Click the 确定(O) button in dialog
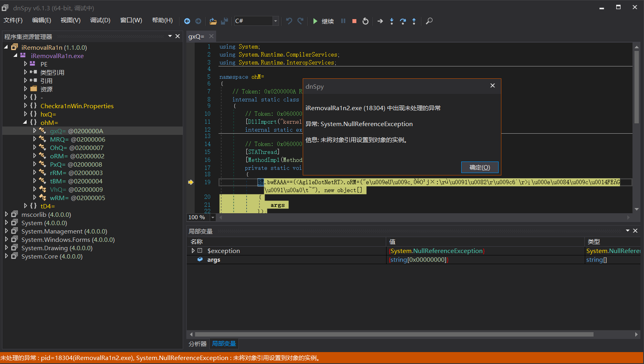 (x=480, y=167)
